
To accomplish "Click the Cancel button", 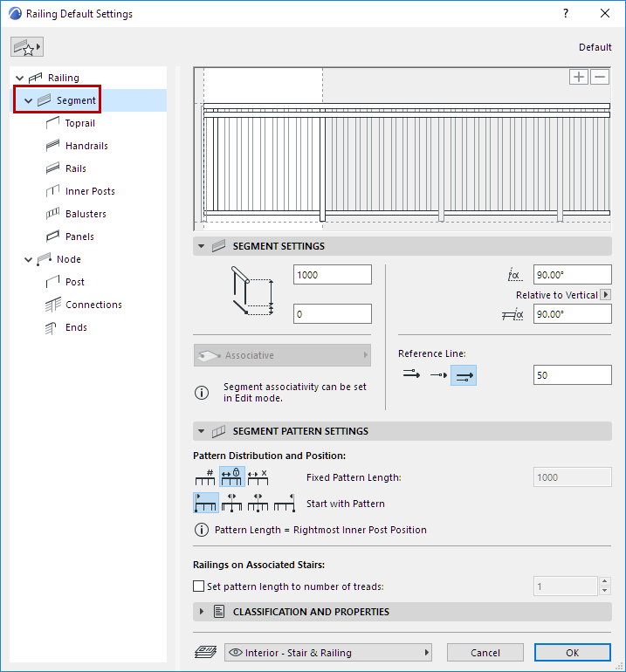I will point(485,653).
